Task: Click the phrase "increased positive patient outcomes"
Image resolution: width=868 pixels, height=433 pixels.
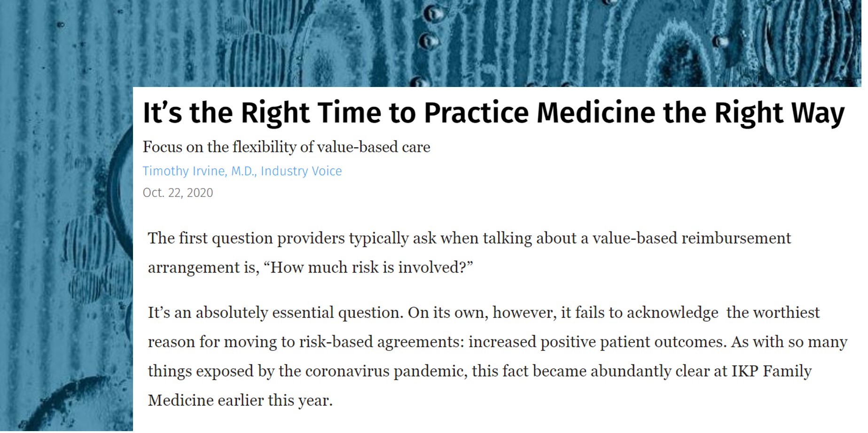Action: [597, 342]
